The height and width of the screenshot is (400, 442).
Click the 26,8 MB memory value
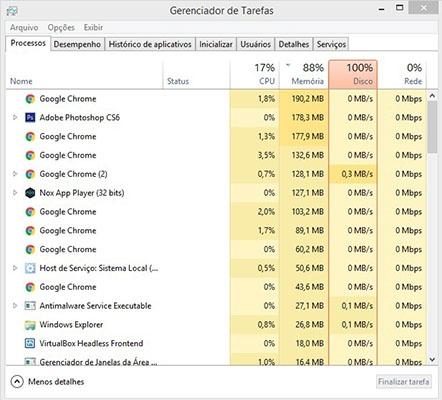(310, 325)
